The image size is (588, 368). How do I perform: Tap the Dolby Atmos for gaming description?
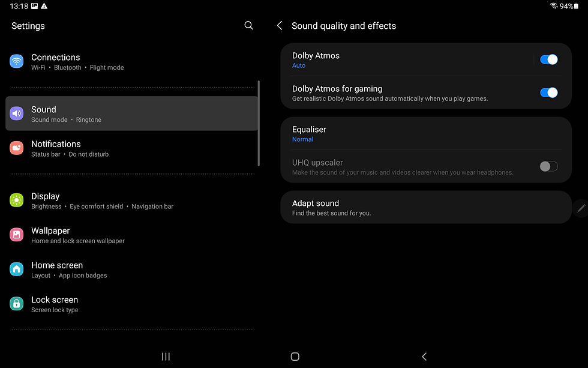(389, 98)
